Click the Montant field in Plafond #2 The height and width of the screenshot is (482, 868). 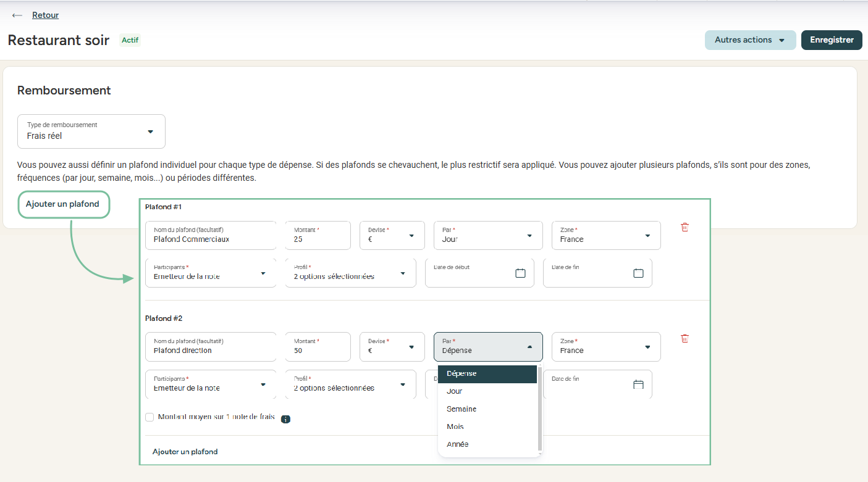coord(318,347)
